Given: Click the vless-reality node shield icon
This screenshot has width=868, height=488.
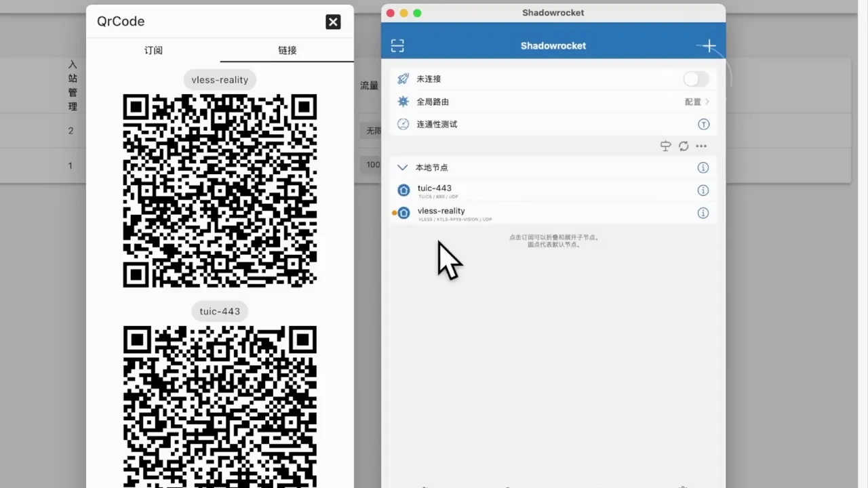Looking at the screenshot, I should [x=403, y=213].
